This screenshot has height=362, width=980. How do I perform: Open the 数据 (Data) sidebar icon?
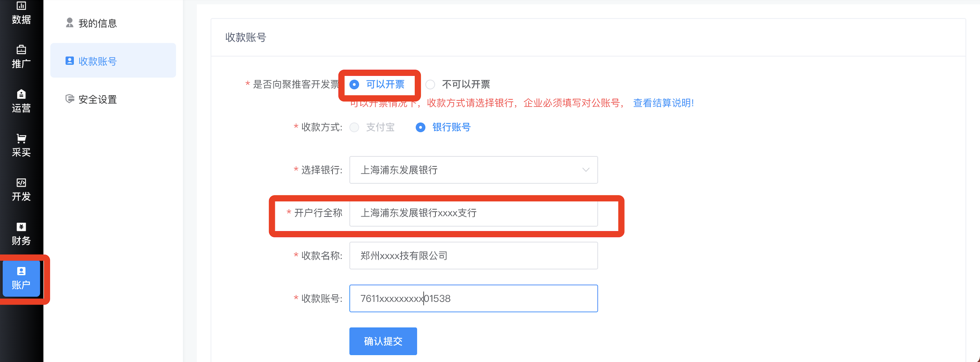(x=21, y=6)
